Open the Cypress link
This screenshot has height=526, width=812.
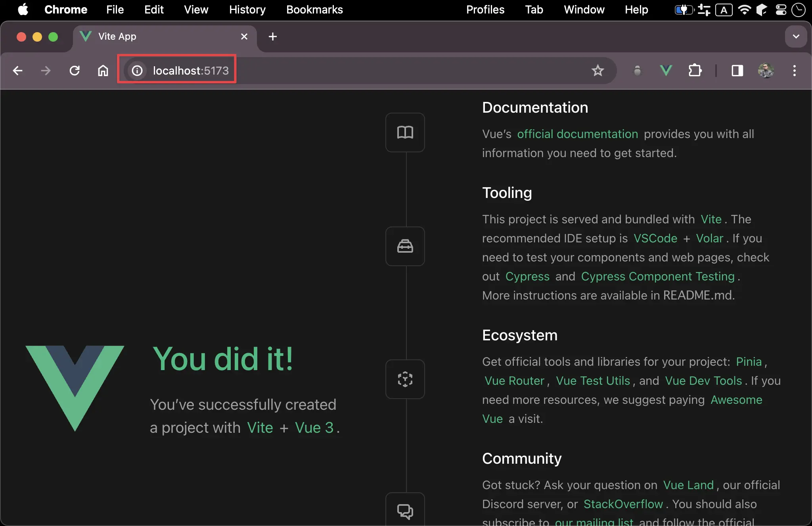point(527,276)
